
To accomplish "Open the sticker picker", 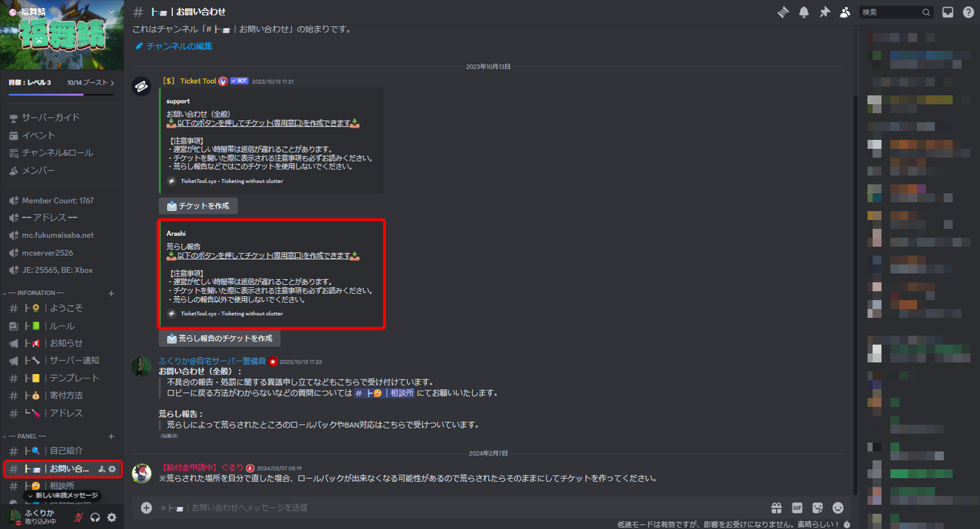I will 817,507.
